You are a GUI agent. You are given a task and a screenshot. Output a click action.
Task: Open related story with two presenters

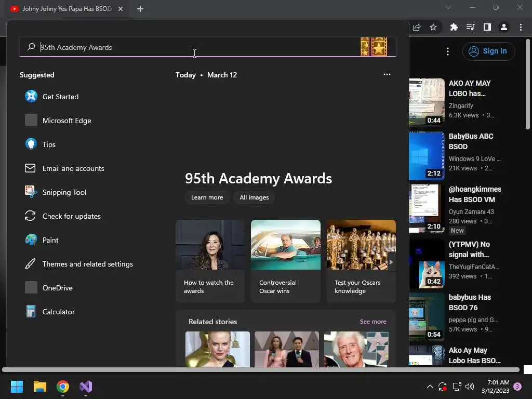pos(287,349)
